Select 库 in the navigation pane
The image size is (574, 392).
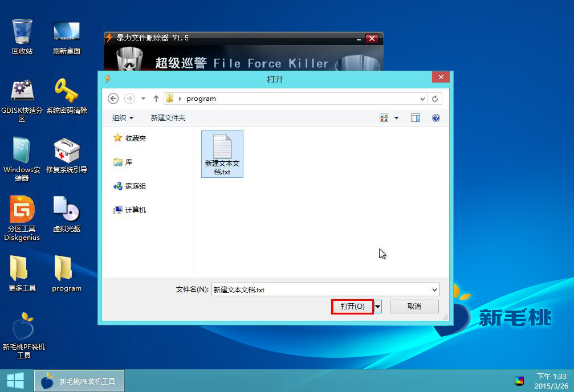coord(123,162)
